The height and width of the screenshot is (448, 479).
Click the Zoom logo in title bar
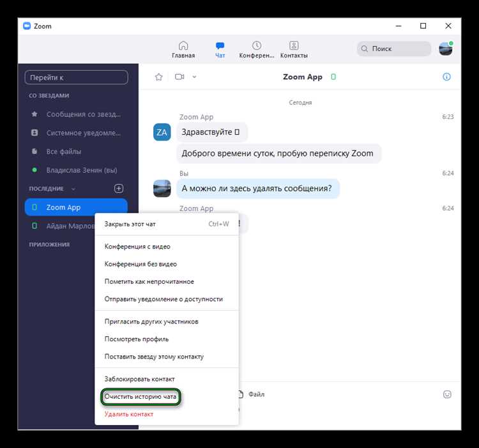pyautogui.click(x=27, y=26)
